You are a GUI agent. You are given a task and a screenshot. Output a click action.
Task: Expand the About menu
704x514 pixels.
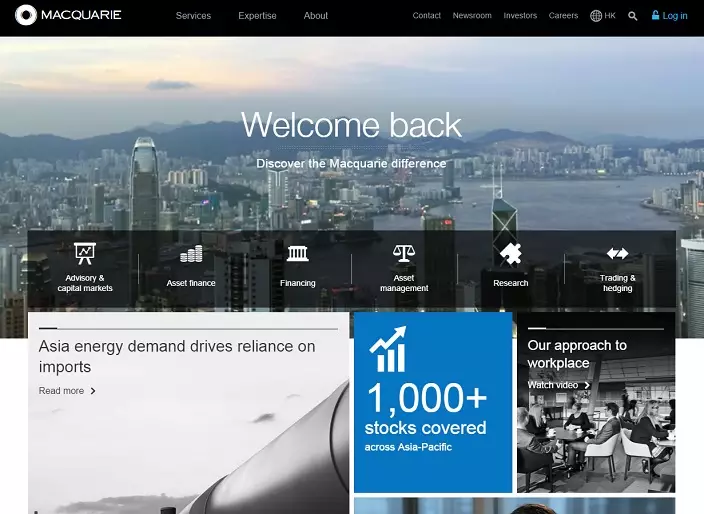click(316, 16)
